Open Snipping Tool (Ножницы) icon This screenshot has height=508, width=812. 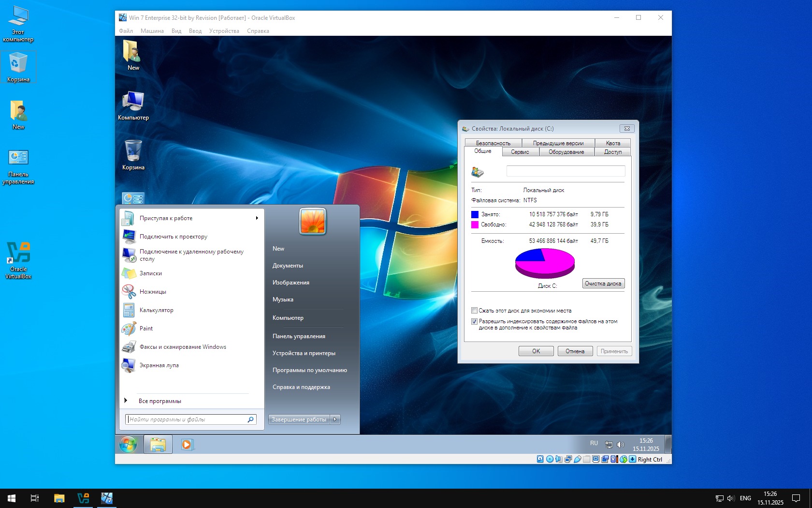pos(129,292)
